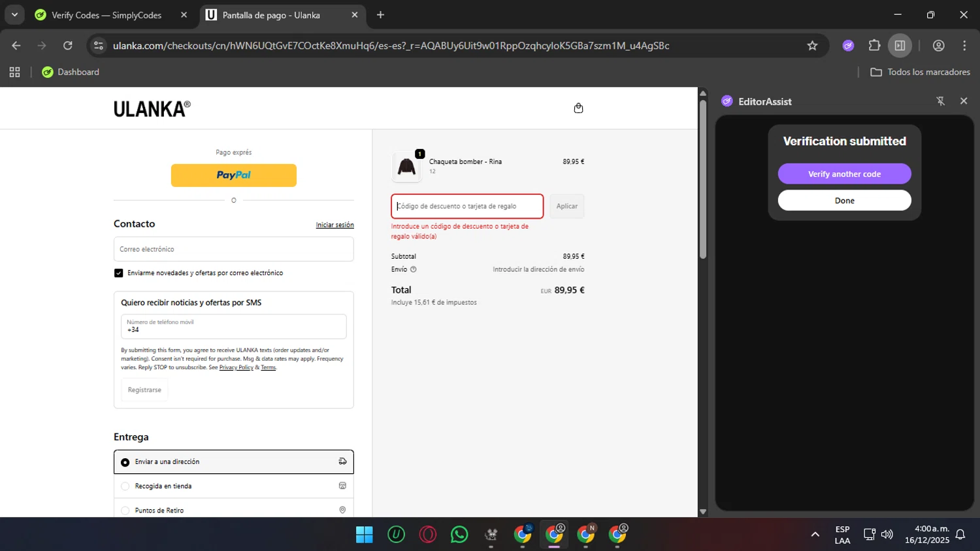Click the browser forward arrow

coord(42,45)
